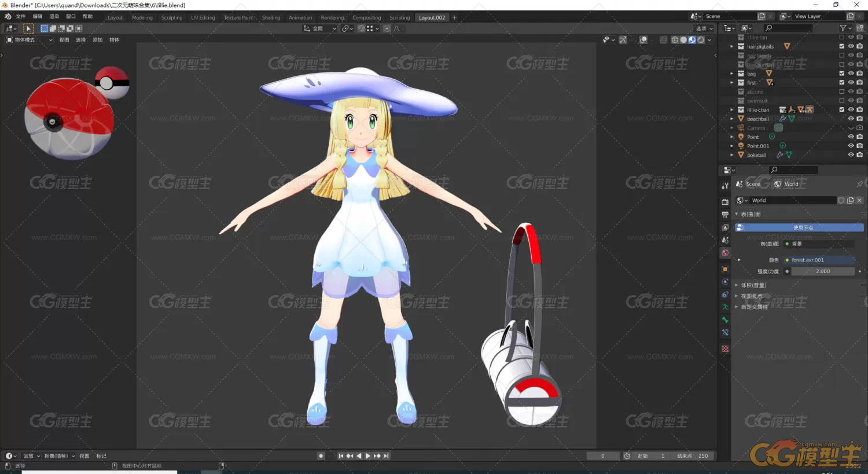
Task: Switch to the Animation workspace tab
Action: point(300,17)
